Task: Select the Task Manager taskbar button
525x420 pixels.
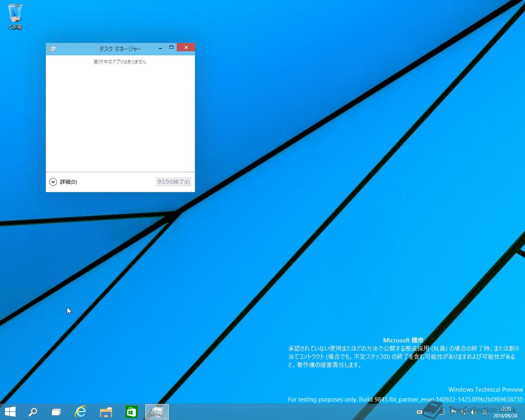Action: click(x=157, y=412)
